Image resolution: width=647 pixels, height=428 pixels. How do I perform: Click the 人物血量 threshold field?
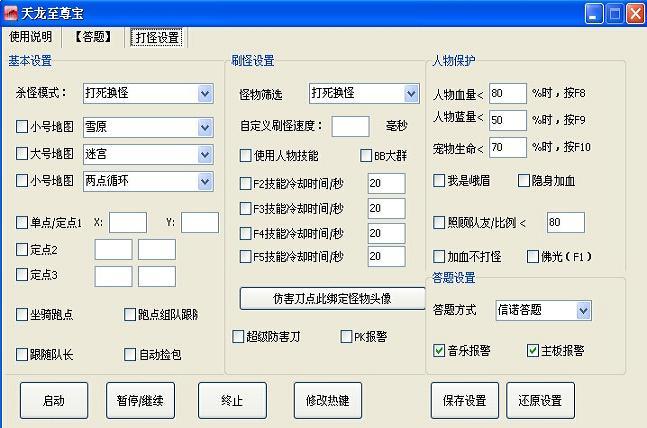[508, 93]
